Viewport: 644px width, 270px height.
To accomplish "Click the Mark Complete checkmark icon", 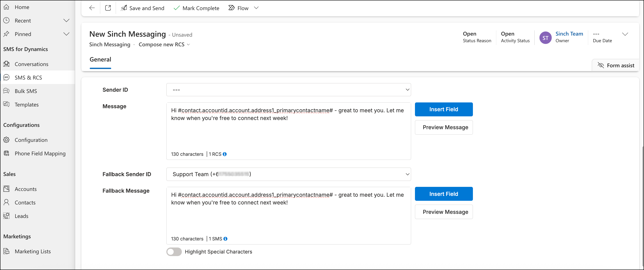I will (176, 8).
